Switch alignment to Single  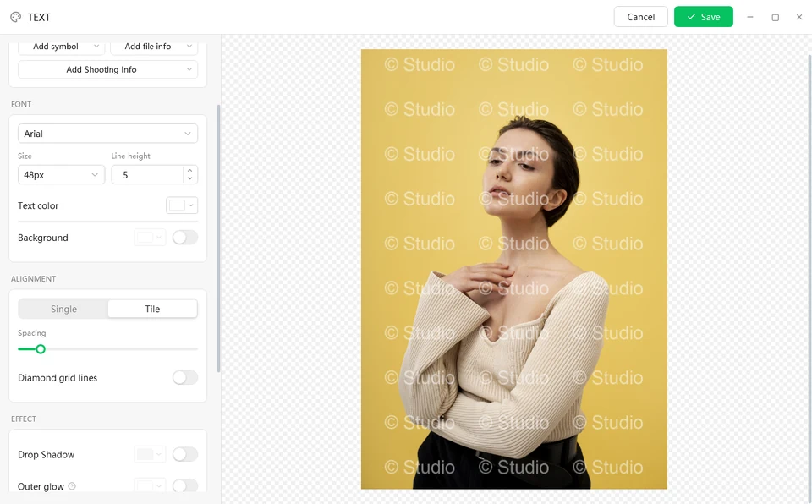point(63,309)
